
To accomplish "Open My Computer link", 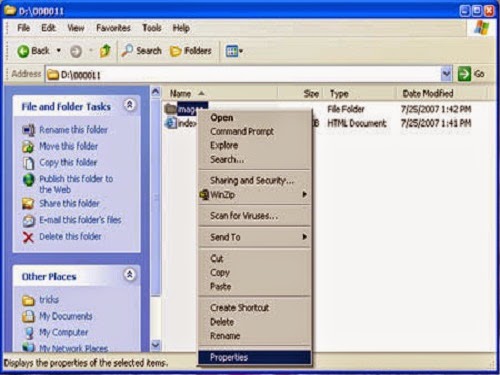I will pyautogui.click(x=64, y=332).
